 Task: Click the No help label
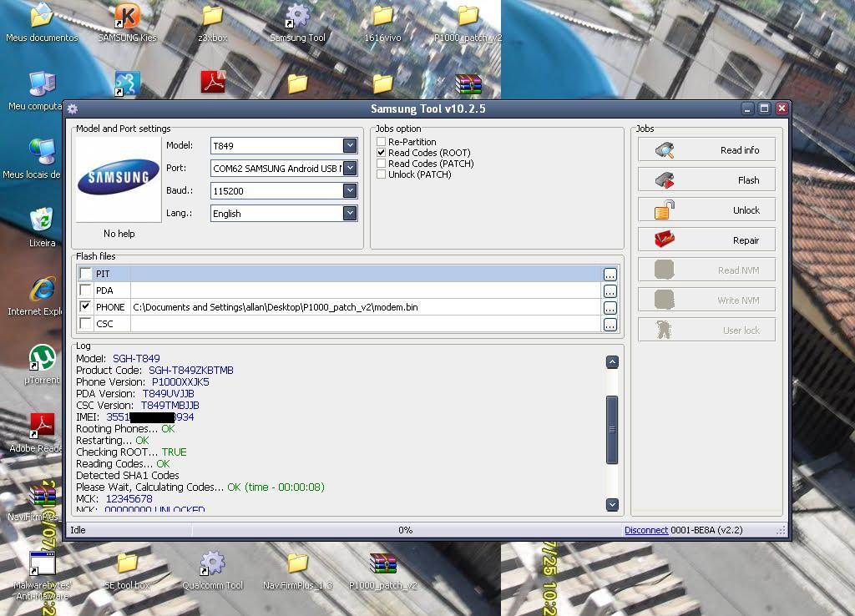119,234
